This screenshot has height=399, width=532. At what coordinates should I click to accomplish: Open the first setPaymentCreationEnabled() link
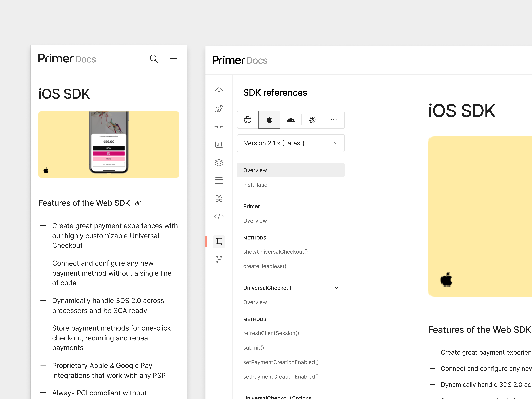[281, 362]
